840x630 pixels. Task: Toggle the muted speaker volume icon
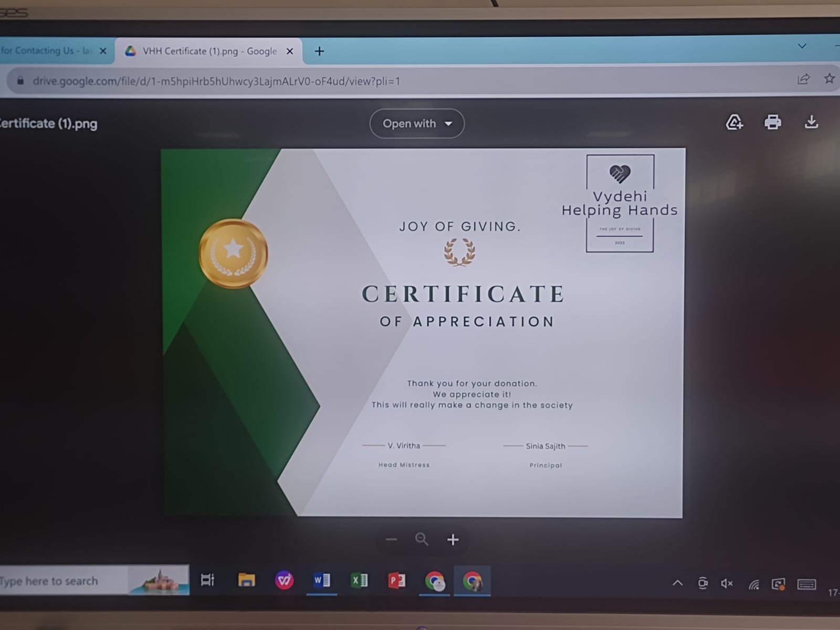(727, 583)
